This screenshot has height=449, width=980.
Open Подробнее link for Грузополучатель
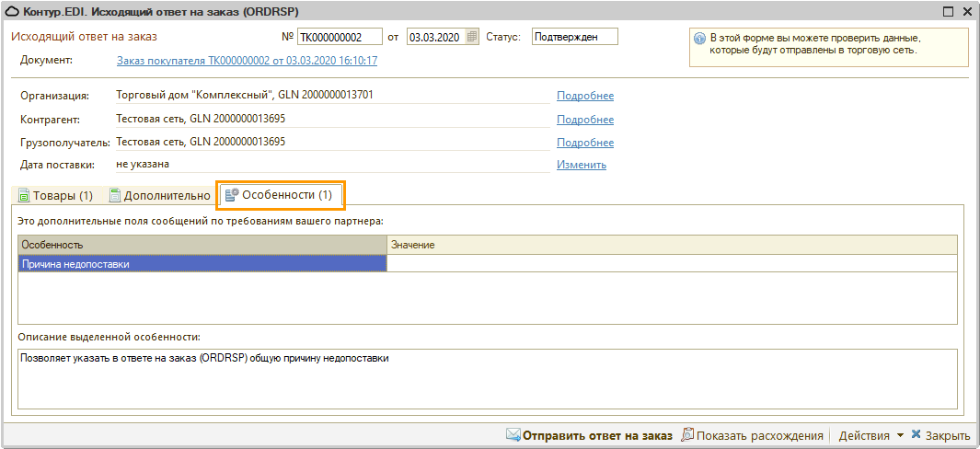[584, 143]
